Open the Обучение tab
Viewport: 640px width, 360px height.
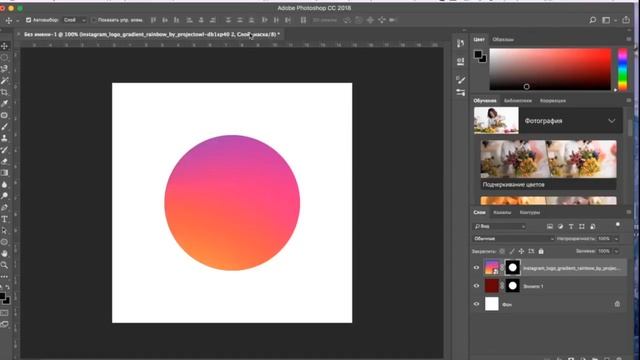[x=485, y=100]
